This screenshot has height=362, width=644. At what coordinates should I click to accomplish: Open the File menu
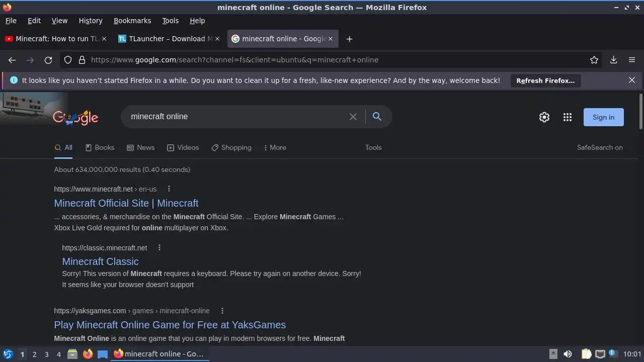click(11, 21)
